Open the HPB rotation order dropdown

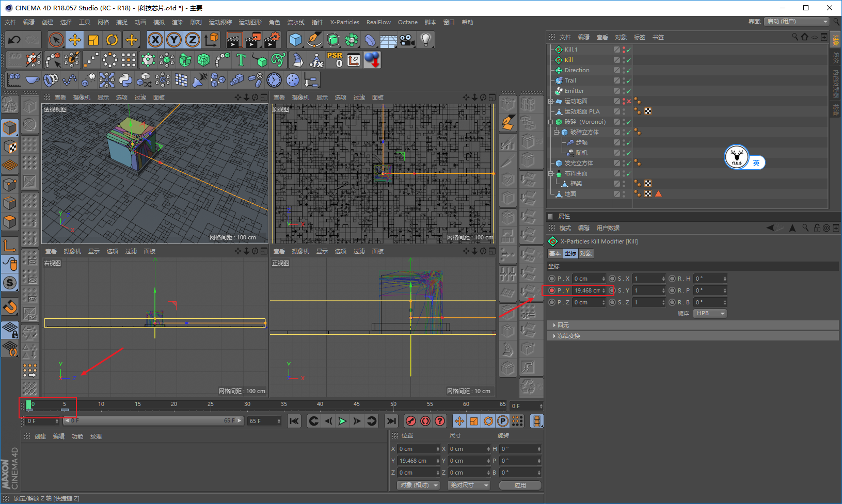click(710, 314)
